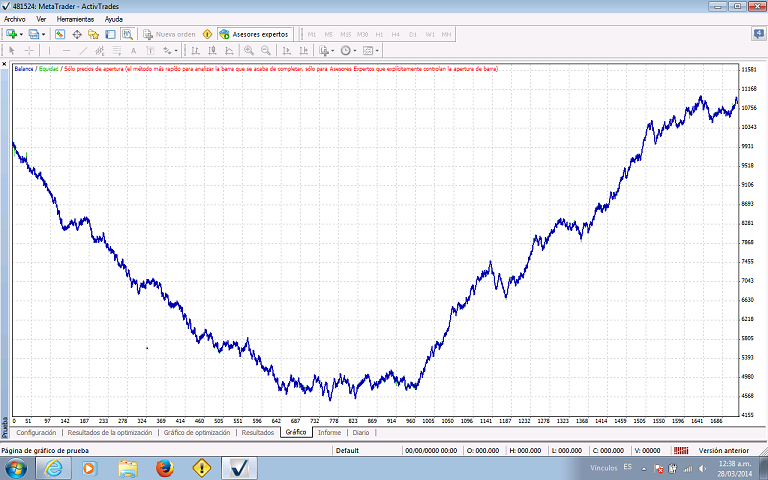Screen dimensions: 768x480
Task: Open the new chart toolbar button
Action: tap(11, 34)
